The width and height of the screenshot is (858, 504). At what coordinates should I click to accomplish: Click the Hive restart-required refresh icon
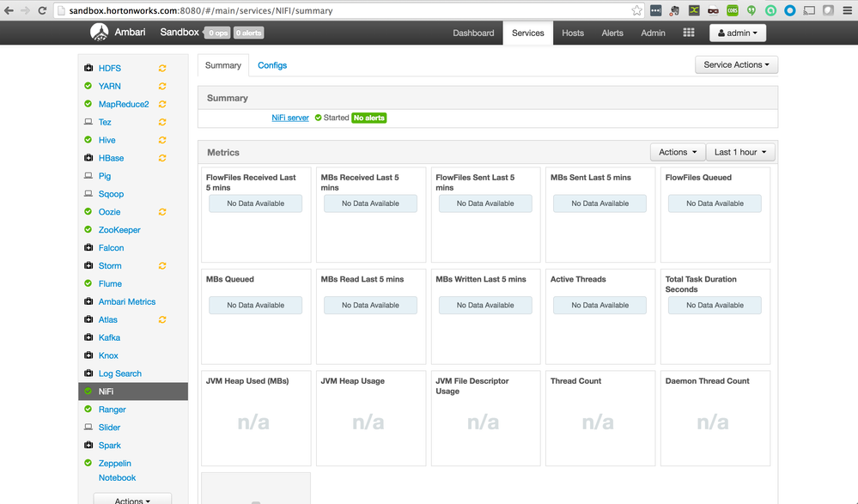tap(162, 140)
